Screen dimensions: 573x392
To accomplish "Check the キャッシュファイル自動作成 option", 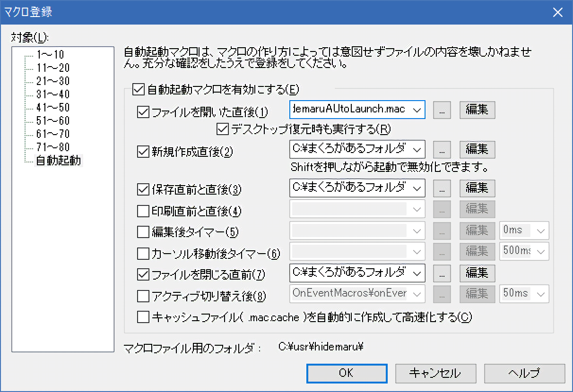I will click(143, 317).
